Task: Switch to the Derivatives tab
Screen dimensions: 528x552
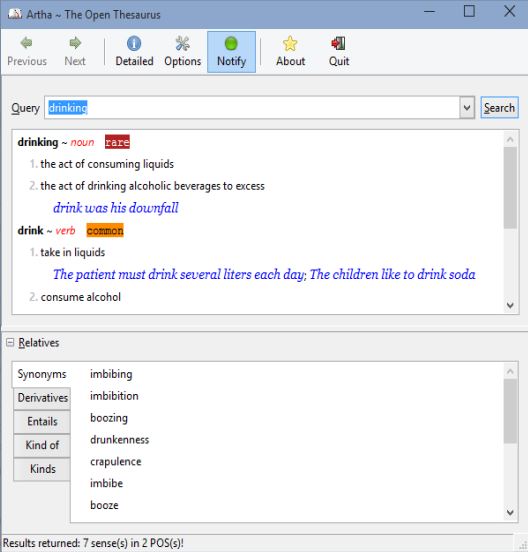Action: 42,398
